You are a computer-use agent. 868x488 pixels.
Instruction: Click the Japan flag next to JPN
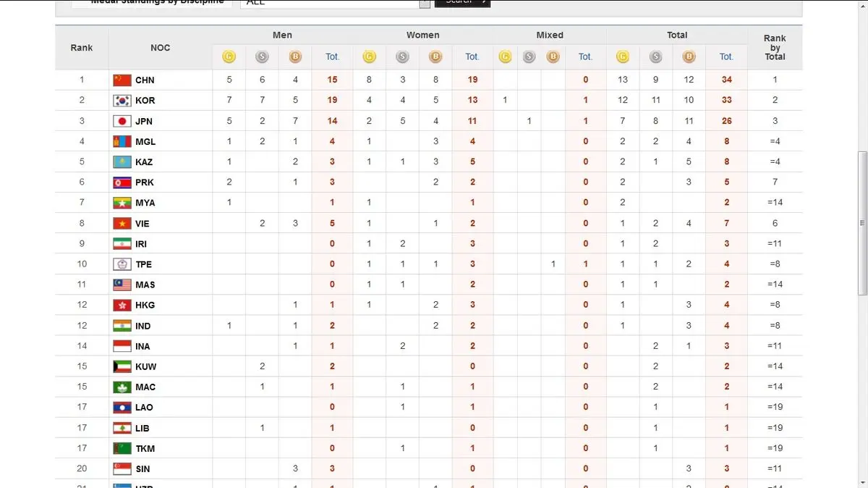[122, 121]
